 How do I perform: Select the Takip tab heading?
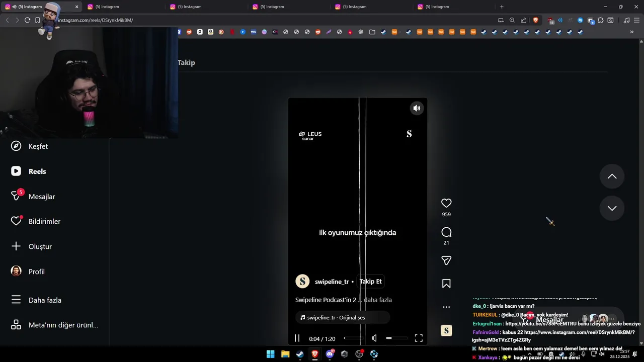186,62
